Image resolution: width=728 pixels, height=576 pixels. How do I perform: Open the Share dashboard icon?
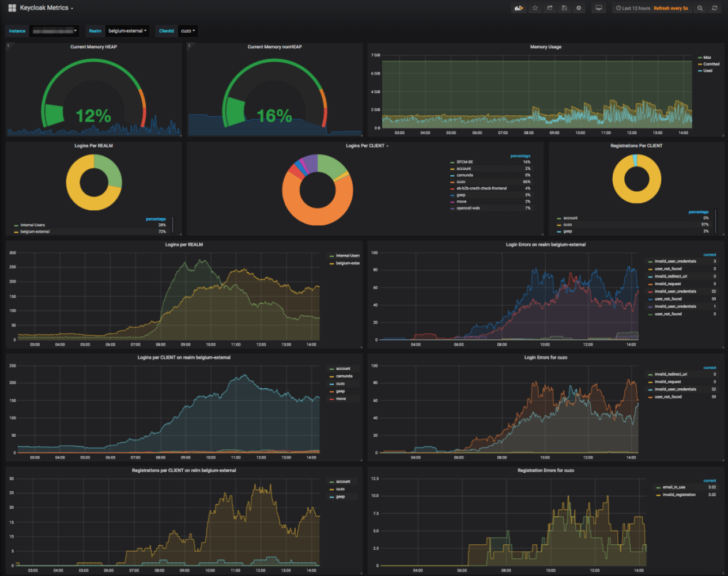pos(550,7)
